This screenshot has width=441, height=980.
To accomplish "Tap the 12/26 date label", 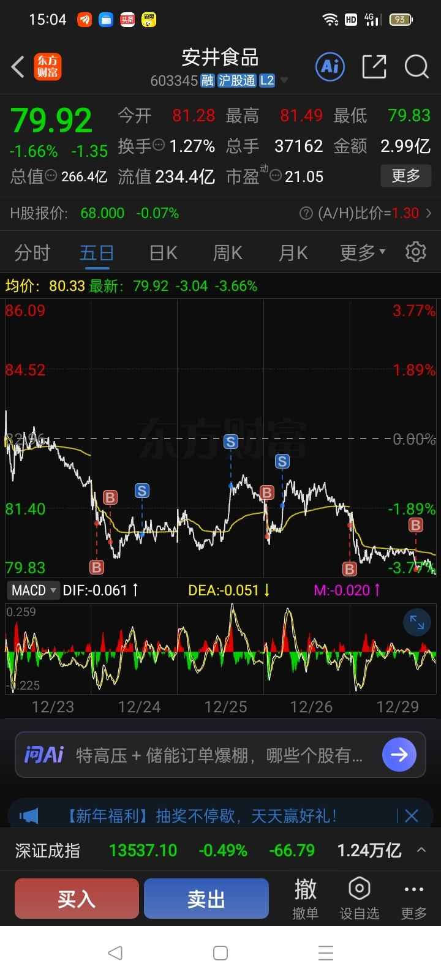I will [311, 707].
